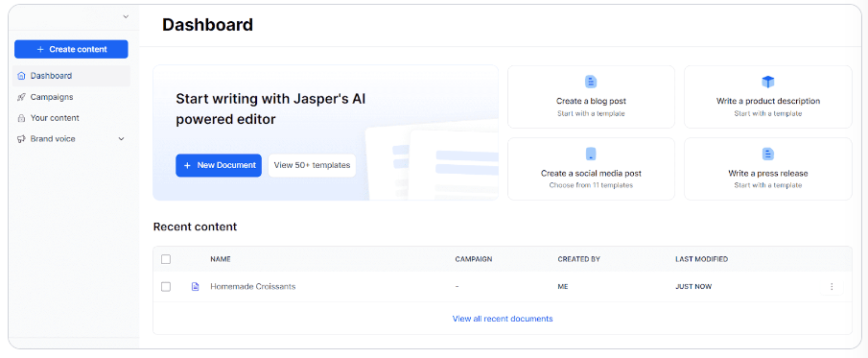
Task: Click View 50+ templates button
Action: point(313,165)
